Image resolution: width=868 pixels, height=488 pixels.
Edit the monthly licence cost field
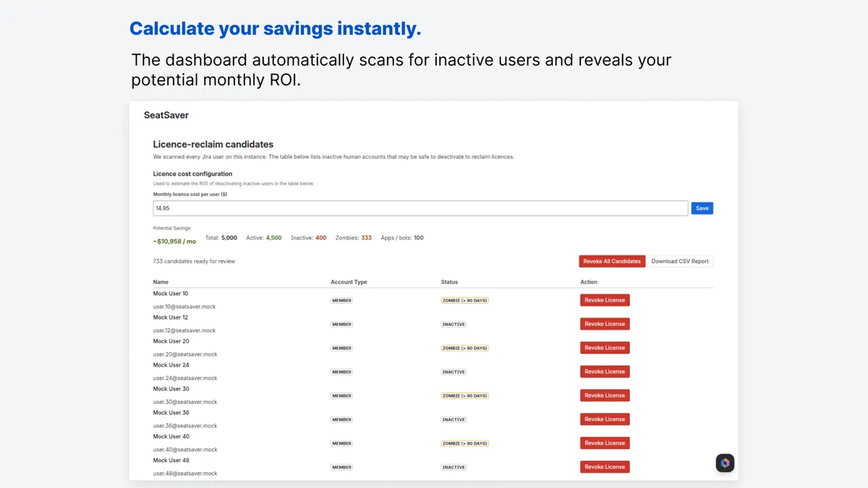click(x=420, y=208)
